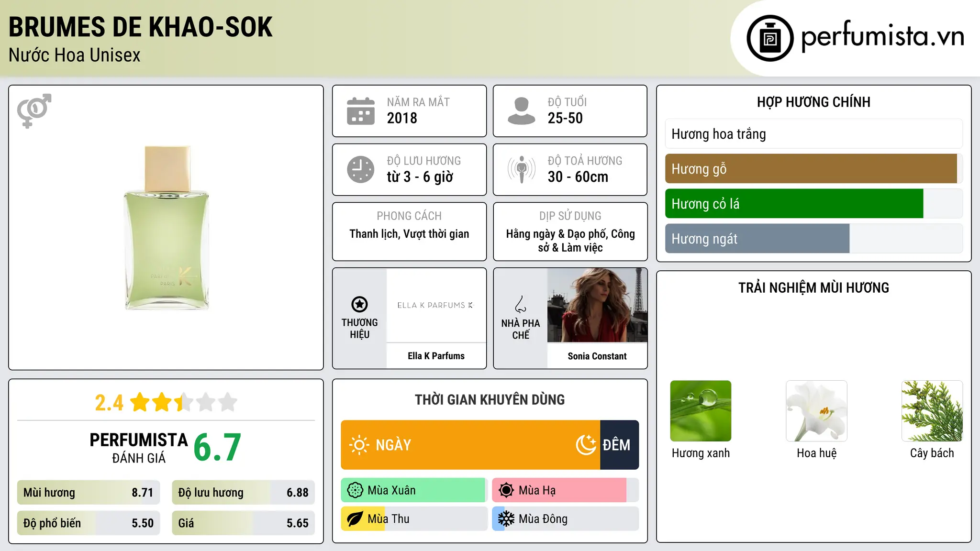The width and height of the screenshot is (980, 551).
Task: Click the Mùi hương 8.71 score bar
Action: [x=89, y=493]
